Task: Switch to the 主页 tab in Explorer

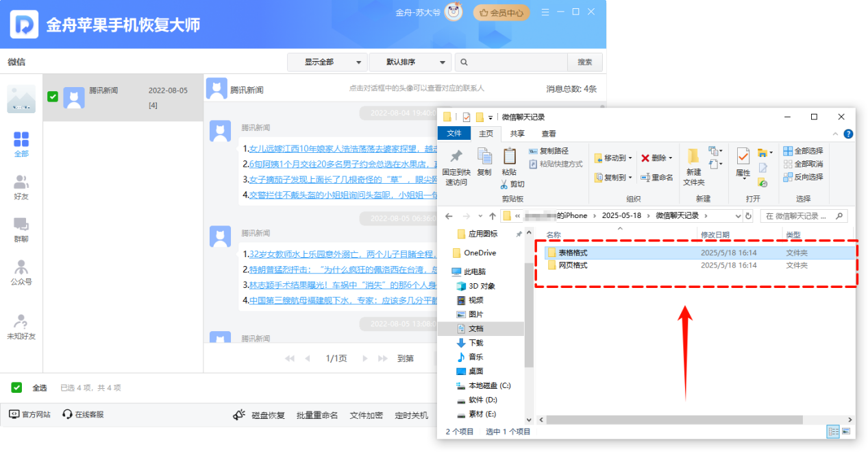Action: [486, 134]
